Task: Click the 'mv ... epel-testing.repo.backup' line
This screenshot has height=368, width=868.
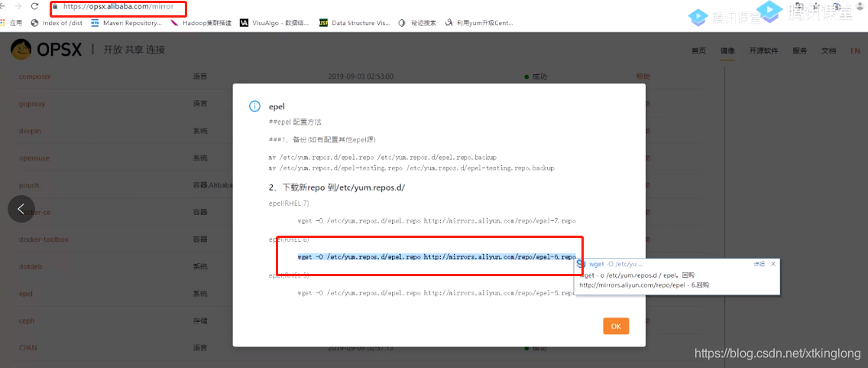Action: tap(411, 168)
